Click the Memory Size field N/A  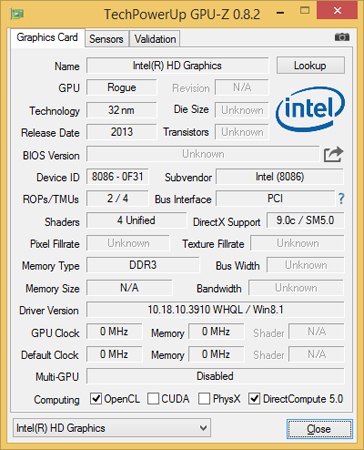129,287
